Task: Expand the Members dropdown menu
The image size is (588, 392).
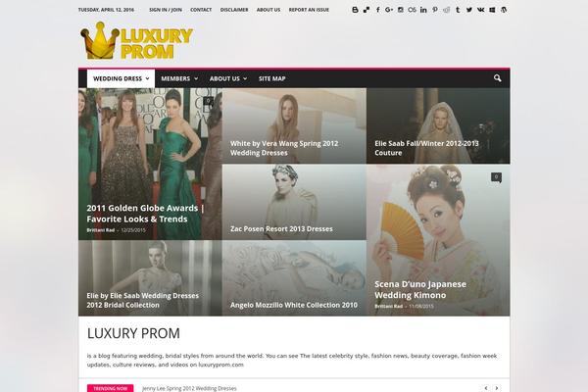Action: point(179,78)
